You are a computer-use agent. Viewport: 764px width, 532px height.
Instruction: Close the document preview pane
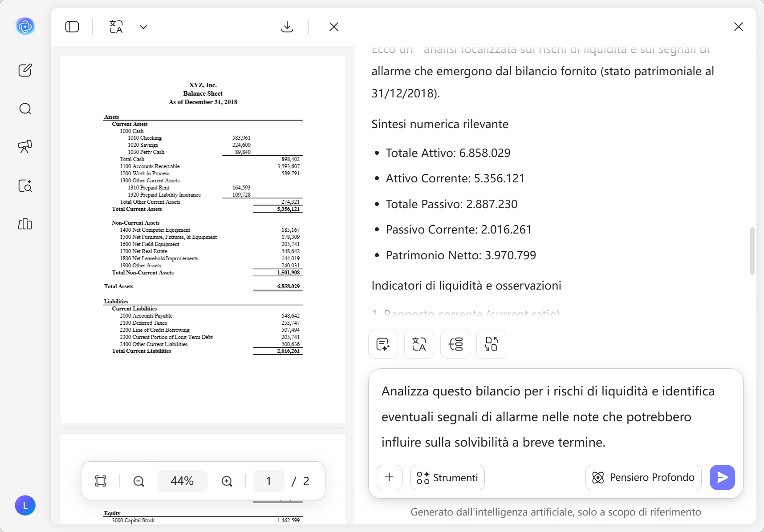tap(334, 27)
